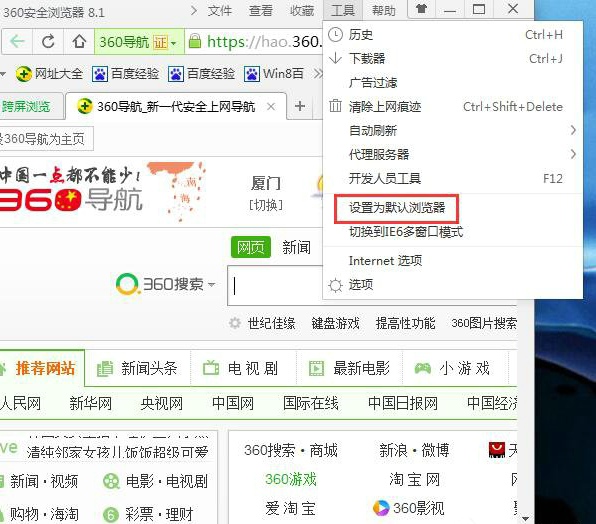Click the downloader arrow icon in menu
The height and width of the screenshot is (524, 596).
336,58
